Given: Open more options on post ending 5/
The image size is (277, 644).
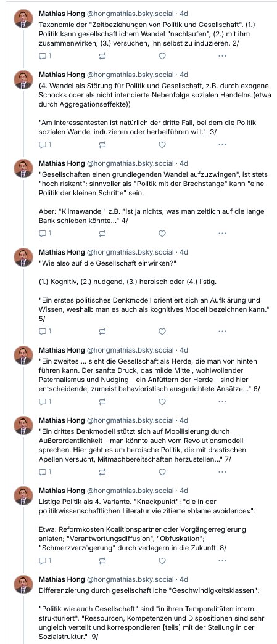Looking at the screenshot, I should (222, 331).
